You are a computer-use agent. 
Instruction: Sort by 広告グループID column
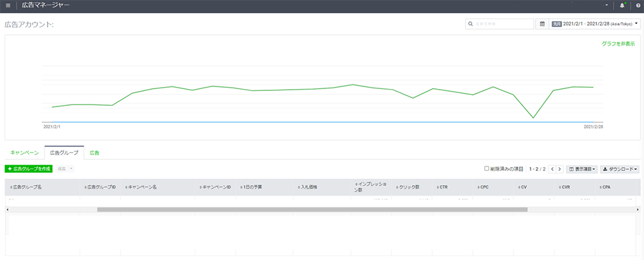point(100,186)
